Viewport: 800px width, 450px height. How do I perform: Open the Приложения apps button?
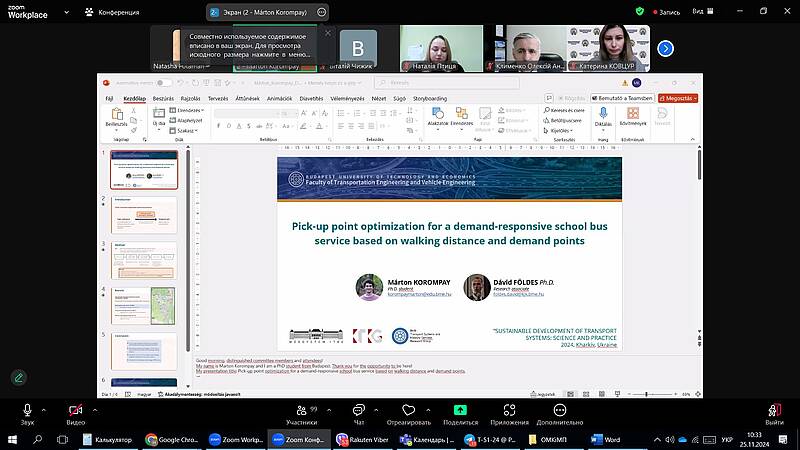click(509, 414)
